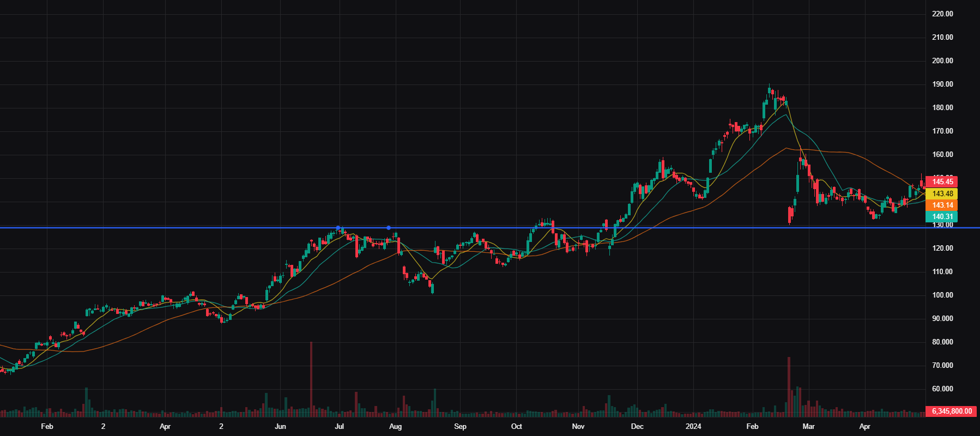The height and width of the screenshot is (436, 980).
Task: Click the 90.000 price axis label
Action: [x=942, y=318]
